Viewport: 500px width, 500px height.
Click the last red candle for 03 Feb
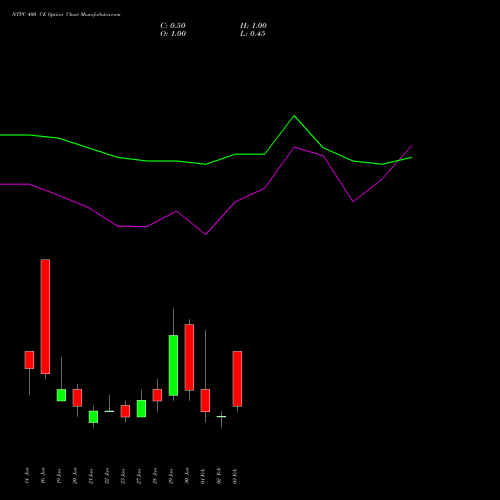pos(237,379)
